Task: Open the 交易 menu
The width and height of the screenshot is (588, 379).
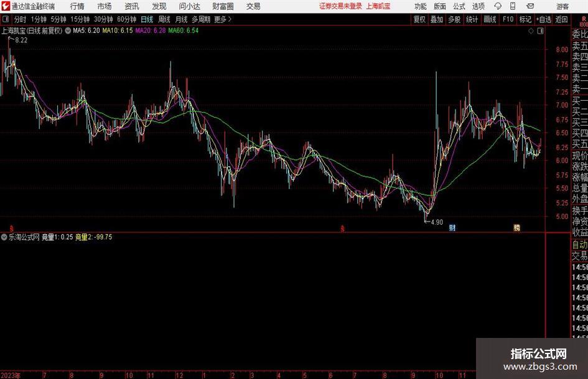Action: click(x=253, y=6)
